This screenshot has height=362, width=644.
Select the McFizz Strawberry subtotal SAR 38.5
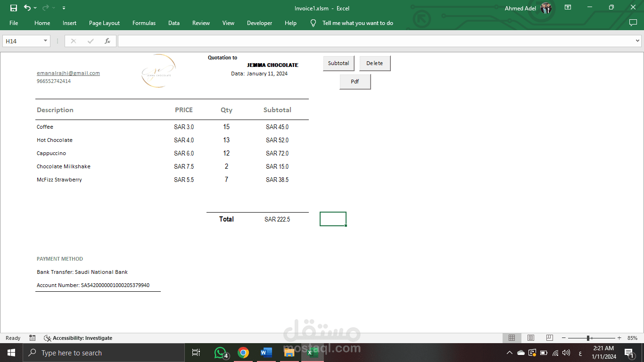(x=277, y=180)
